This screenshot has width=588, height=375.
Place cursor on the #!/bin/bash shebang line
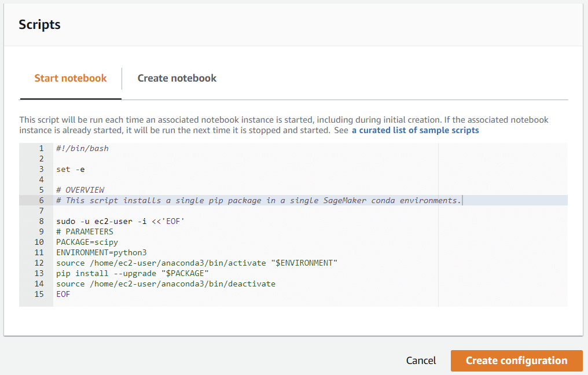click(82, 148)
